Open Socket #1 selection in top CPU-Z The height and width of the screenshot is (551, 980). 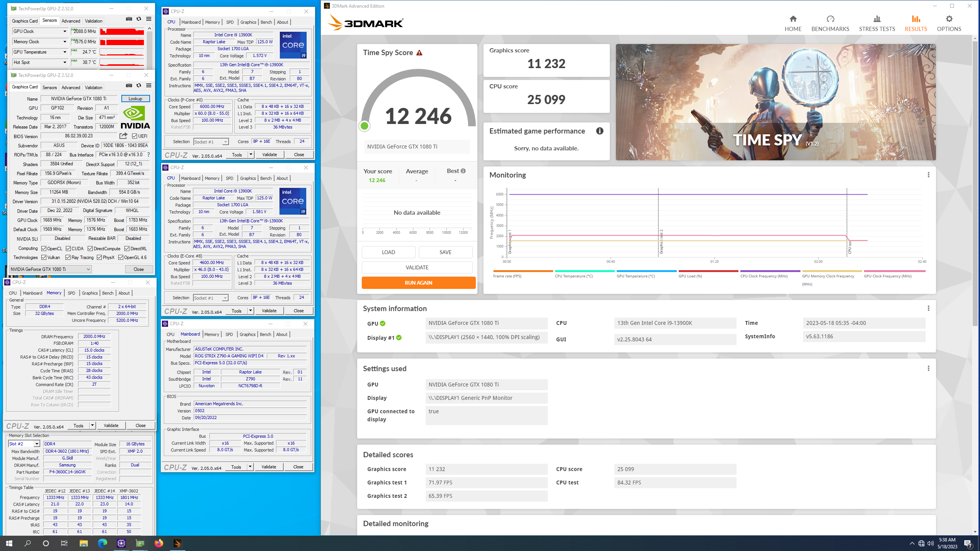[211, 142]
